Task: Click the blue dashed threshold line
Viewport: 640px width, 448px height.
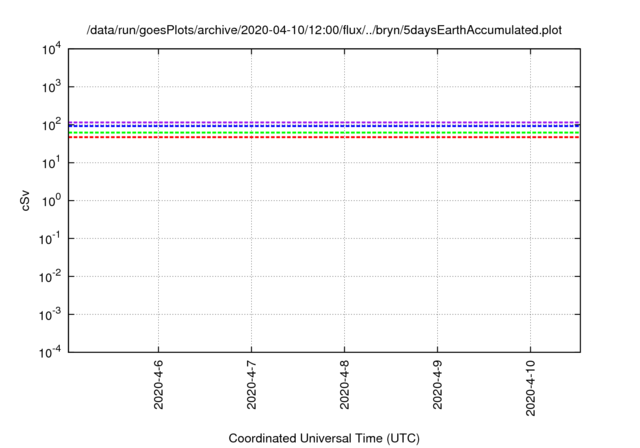Action: point(324,126)
